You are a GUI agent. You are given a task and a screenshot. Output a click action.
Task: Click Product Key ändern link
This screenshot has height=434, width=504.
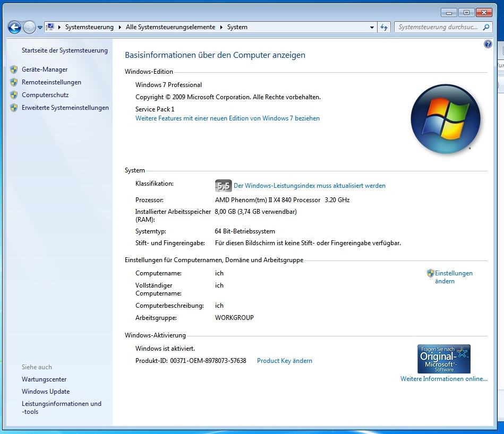coord(285,361)
